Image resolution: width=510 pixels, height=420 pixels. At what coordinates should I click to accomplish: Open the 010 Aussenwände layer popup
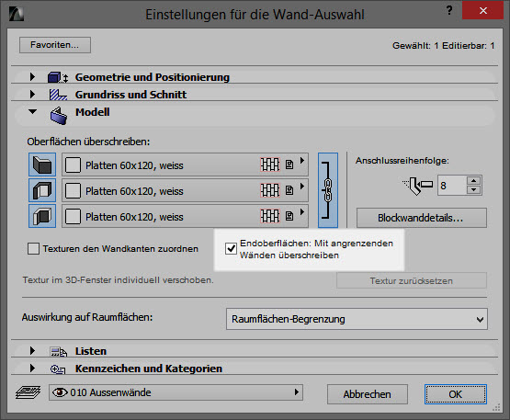[176, 392]
